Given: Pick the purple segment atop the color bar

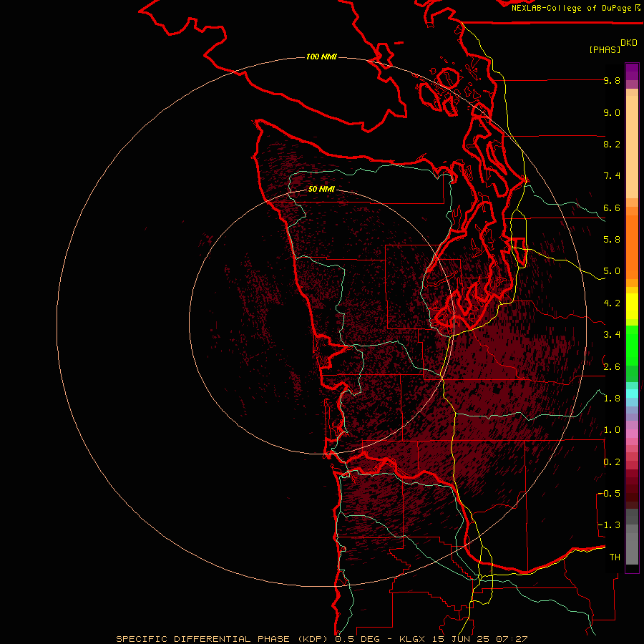Looking at the screenshot, I should [632, 72].
